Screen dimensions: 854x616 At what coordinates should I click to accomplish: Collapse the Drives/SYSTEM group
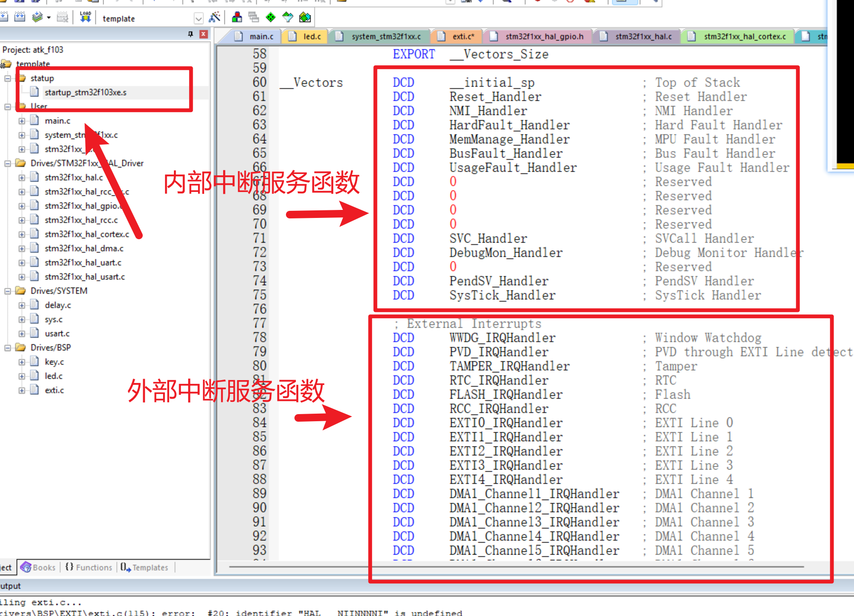8,291
